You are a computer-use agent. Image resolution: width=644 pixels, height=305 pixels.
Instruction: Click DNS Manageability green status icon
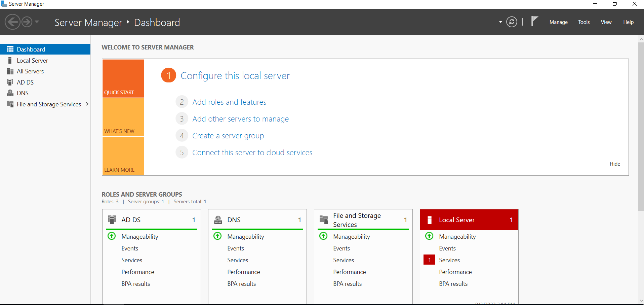click(x=217, y=236)
